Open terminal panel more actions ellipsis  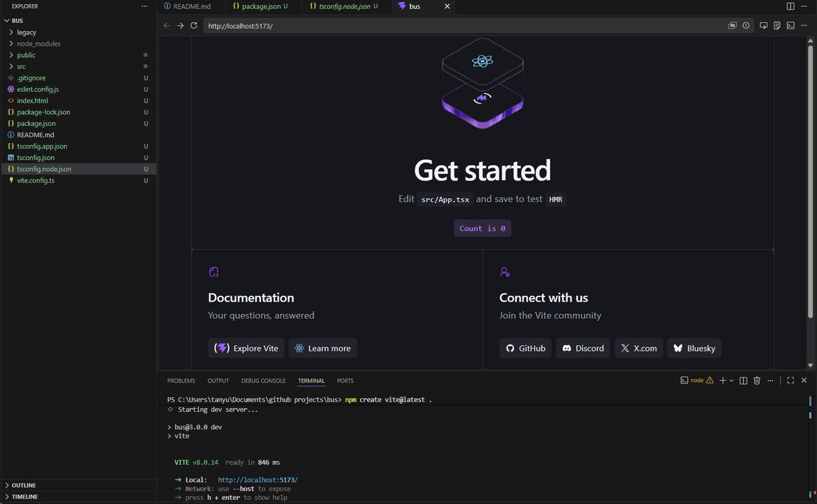pyautogui.click(x=770, y=381)
